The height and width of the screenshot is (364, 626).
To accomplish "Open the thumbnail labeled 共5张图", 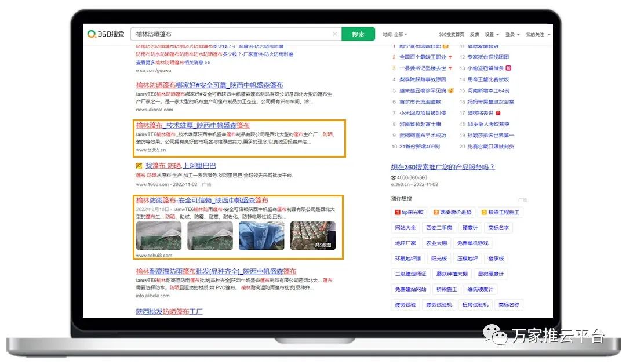I will tap(312, 236).
